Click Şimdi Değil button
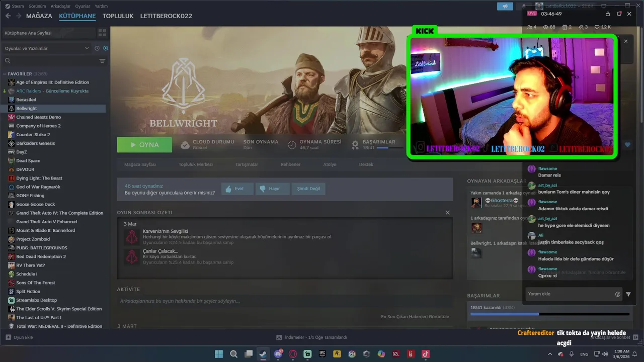Image resolution: width=644 pixels, height=362 pixels. point(308,189)
